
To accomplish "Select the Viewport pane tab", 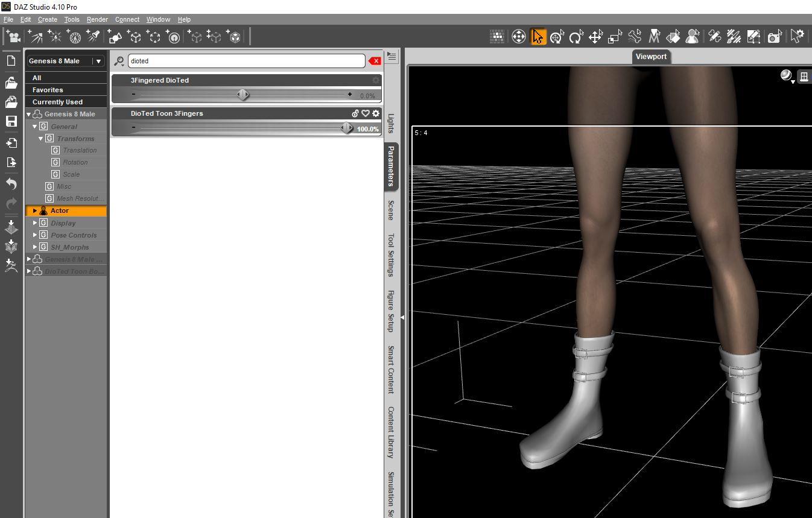I will [651, 57].
